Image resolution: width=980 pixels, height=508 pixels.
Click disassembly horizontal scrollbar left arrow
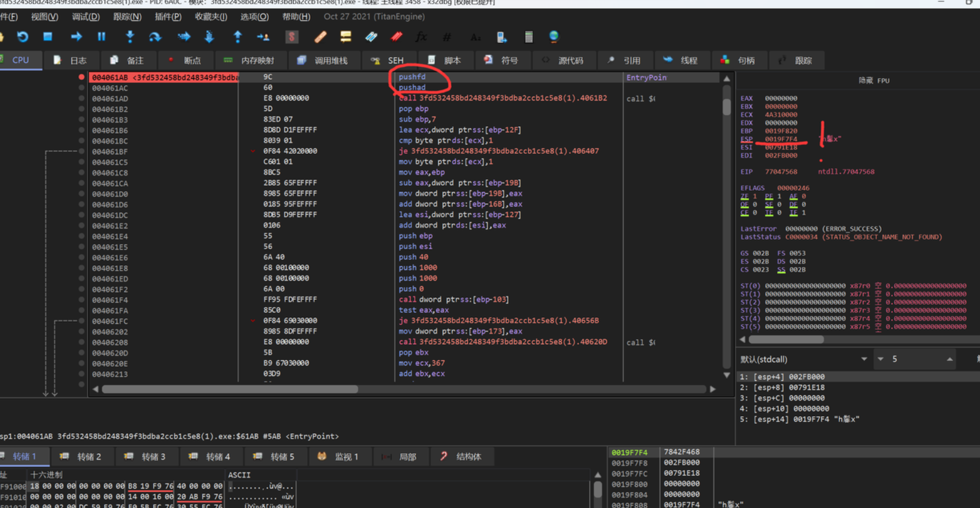(x=96, y=389)
